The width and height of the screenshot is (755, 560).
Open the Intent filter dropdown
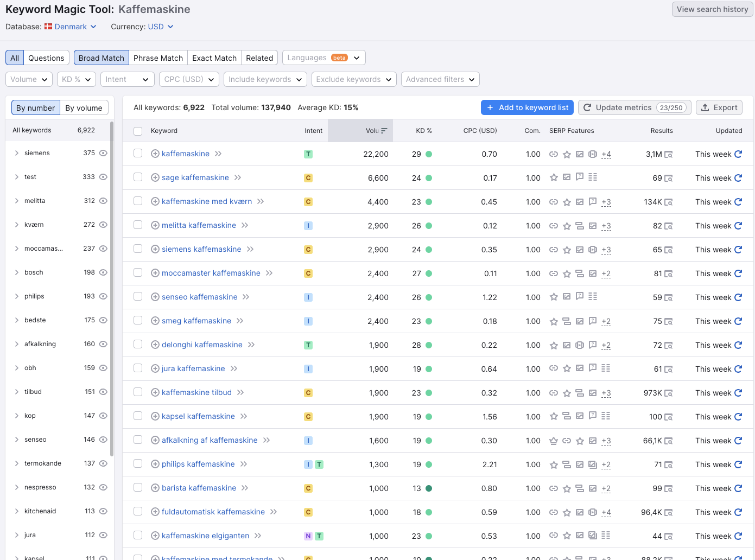point(128,79)
